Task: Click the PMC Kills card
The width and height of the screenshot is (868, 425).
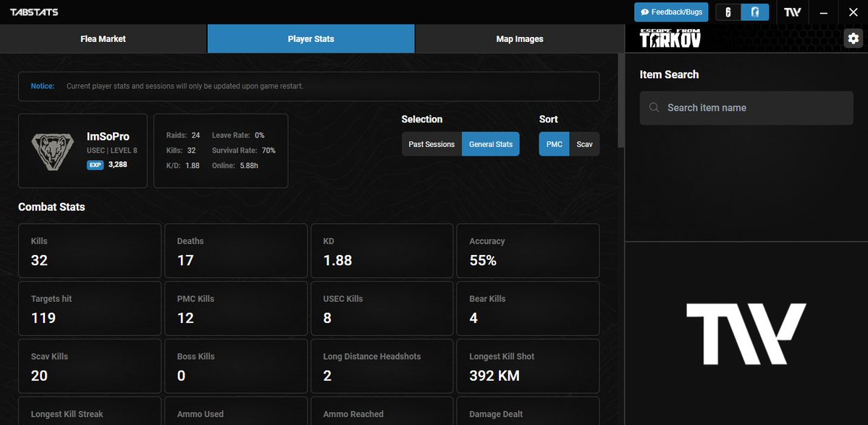Action: pyautogui.click(x=236, y=308)
